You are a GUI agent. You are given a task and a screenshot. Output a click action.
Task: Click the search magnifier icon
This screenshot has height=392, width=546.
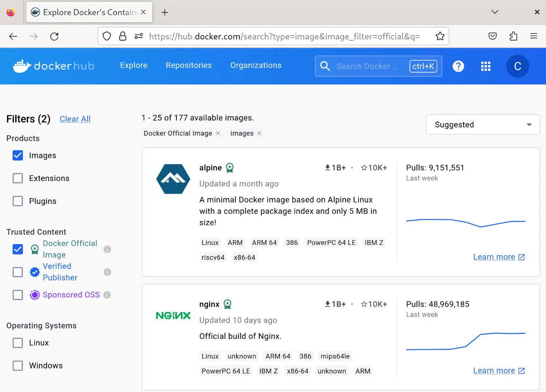tap(325, 66)
